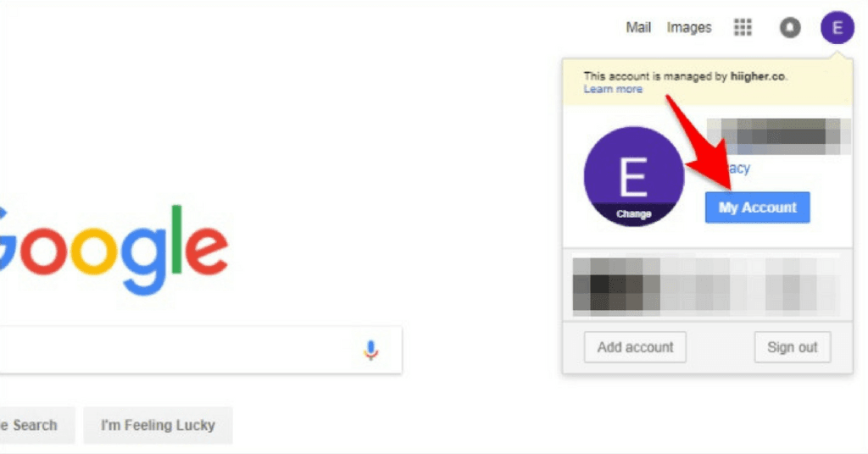Viewport: 868px width, 454px height.
Task: Select the blurred secondary account row
Action: pyautogui.click(x=707, y=285)
